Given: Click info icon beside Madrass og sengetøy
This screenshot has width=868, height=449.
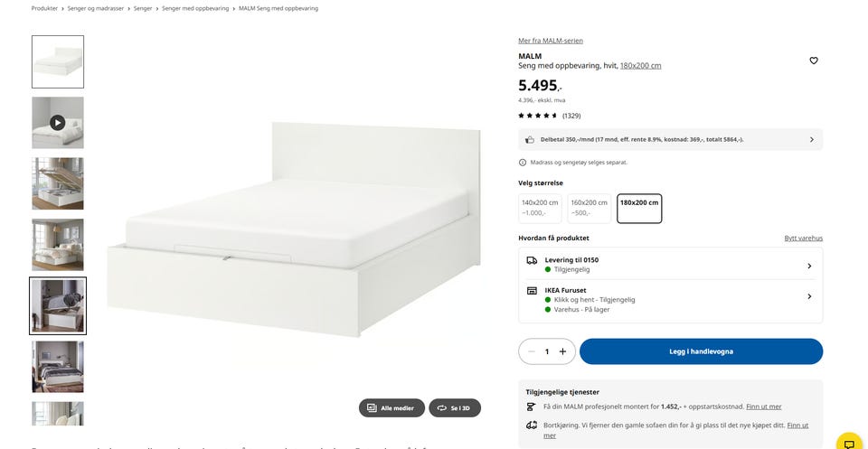Looking at the screenshot, I should coord(522,163).
